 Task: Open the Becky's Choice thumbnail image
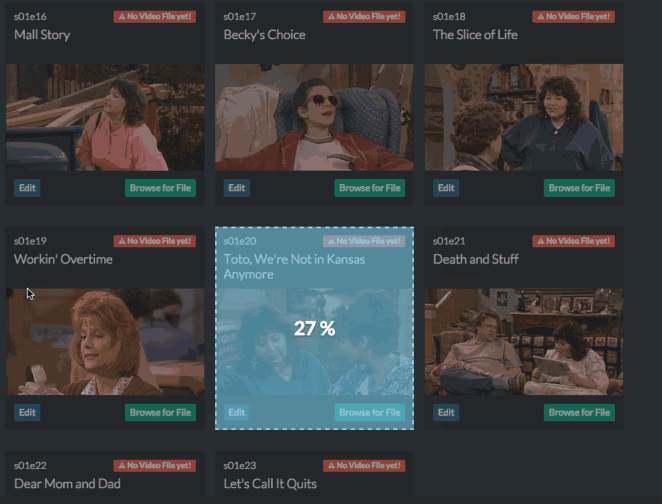[x=315, y=117]
